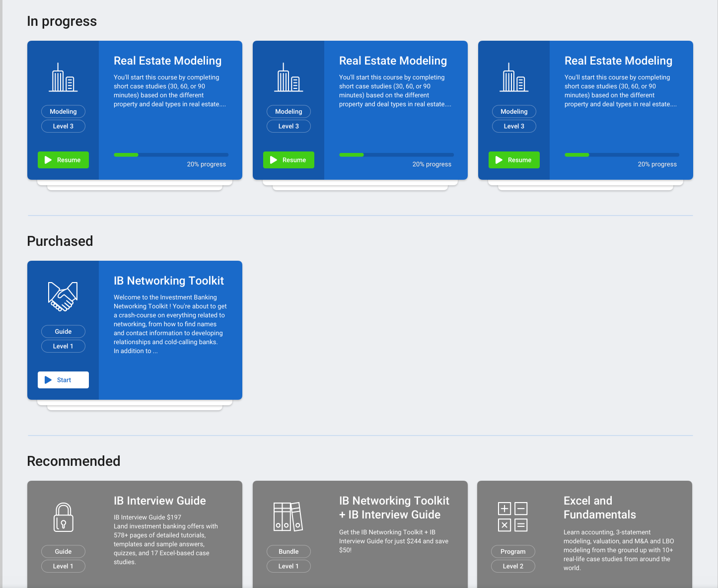Click the 'IB Interview Guide $197' description line
The image size is (718, 588).
pyautogui.click(x=147, y=517)
